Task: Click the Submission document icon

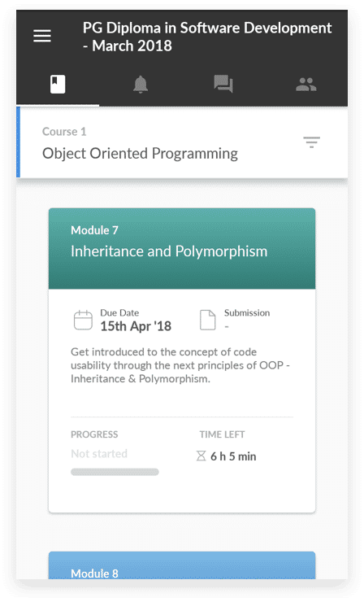Action: click(207, 321)
